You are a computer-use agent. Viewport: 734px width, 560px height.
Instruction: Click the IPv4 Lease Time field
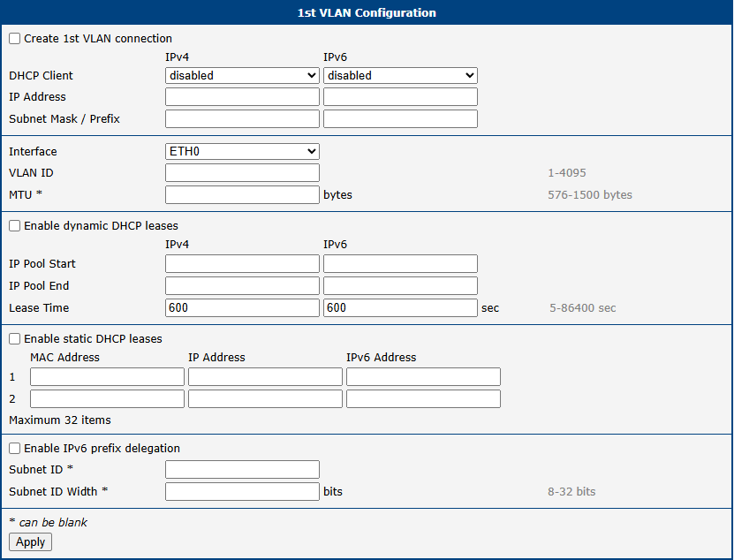point(243,307)
